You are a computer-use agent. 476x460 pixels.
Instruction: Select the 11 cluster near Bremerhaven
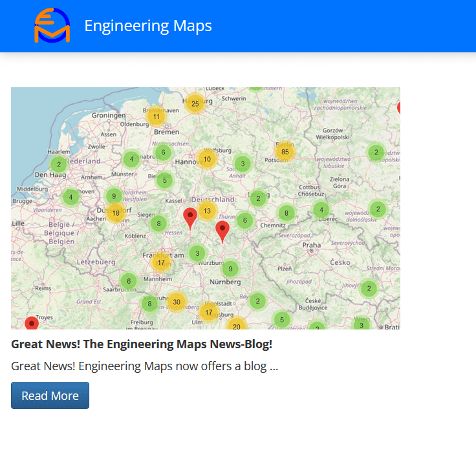coord(156,116)
